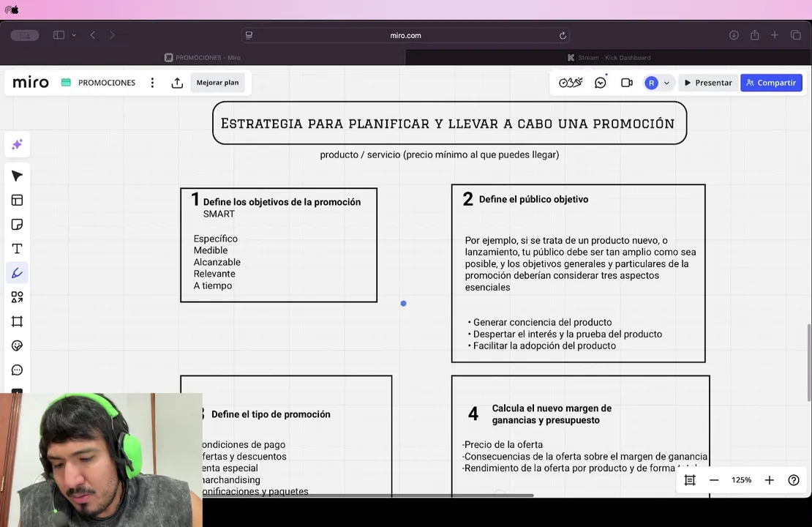The image size is (812, 527).
Task: Open user avatar R
Action: click(x=652, y=83)
